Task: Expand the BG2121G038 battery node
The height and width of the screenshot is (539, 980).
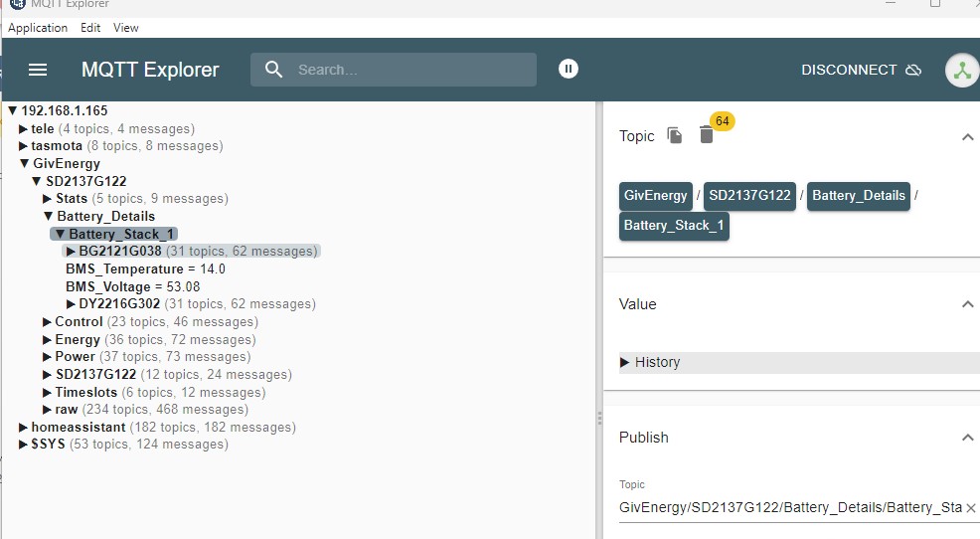Action: (72, 252)
